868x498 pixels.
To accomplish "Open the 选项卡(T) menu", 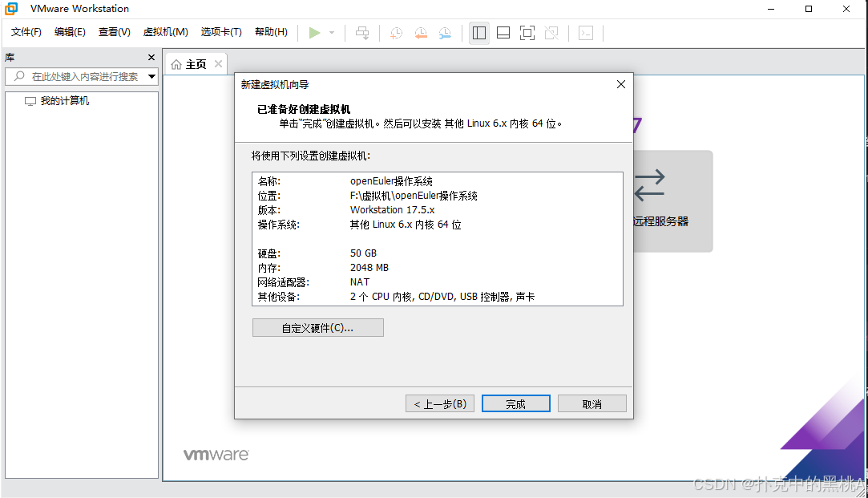I will pos(221,32).
